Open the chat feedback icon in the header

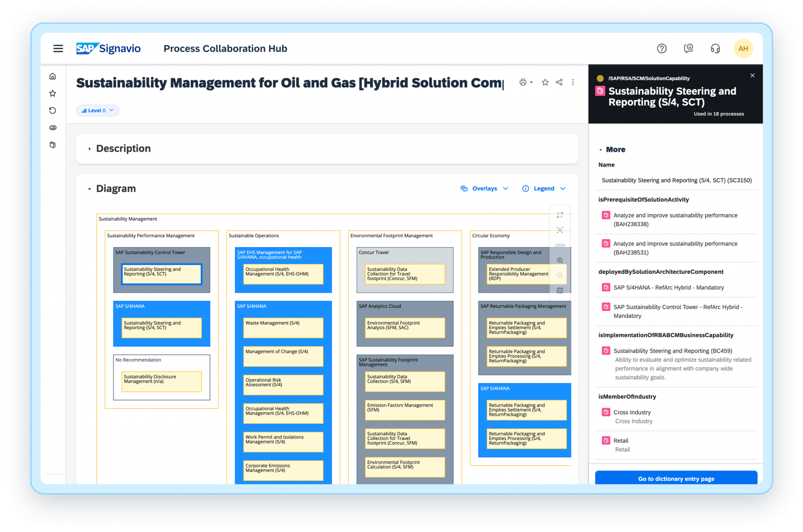pos(689,48)
